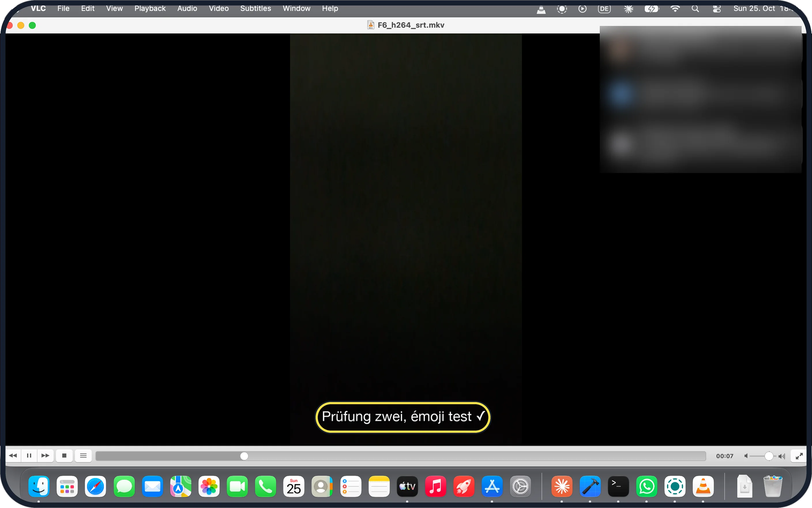Screen dimensions: 812x508
Task: Open the Window menu
Action: tap(296, 8)
